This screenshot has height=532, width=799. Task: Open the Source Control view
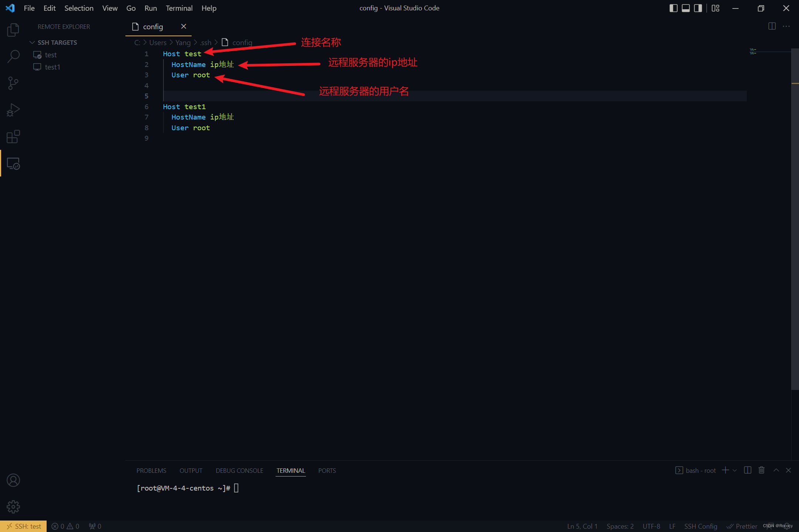click(13, 83)
